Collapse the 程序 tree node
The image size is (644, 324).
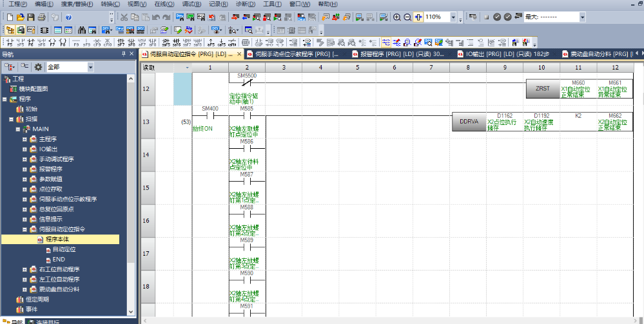[x=5, y=99]
